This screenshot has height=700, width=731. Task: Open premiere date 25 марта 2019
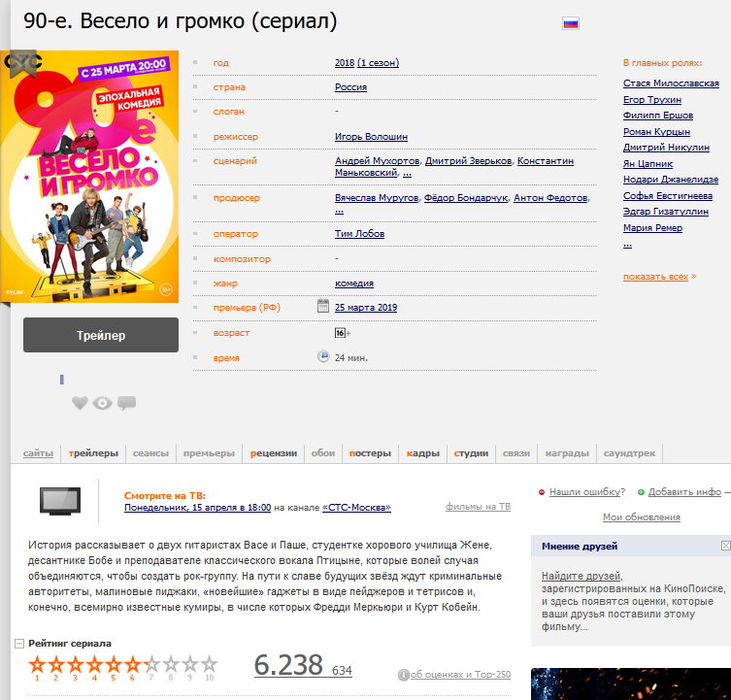click(x=366, y=308)
